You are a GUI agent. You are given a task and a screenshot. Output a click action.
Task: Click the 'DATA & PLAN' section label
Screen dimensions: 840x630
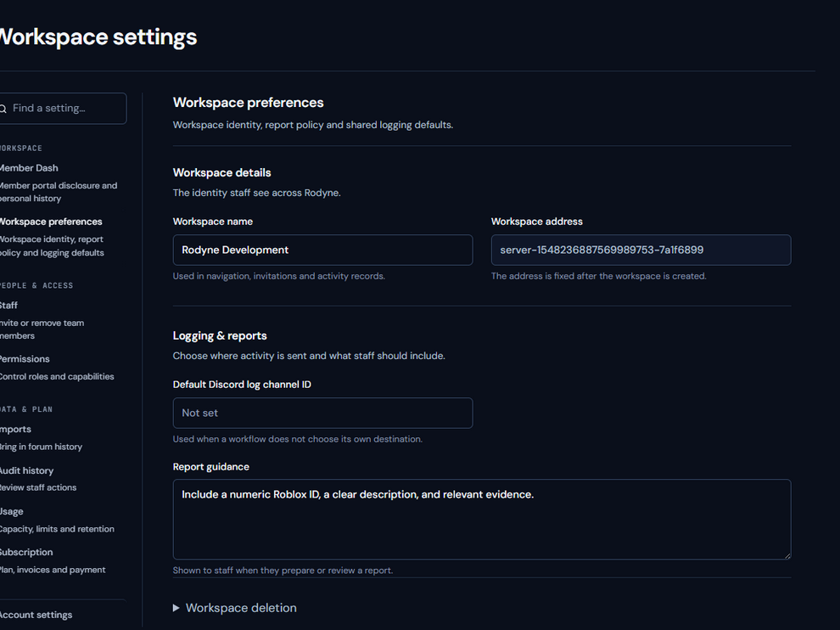click(x=26, y=409)
